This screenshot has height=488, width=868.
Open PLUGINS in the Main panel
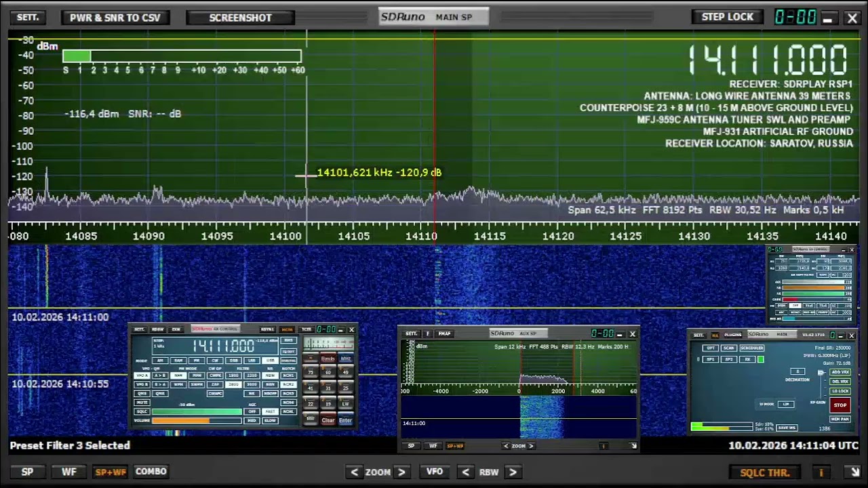point(733,335)
